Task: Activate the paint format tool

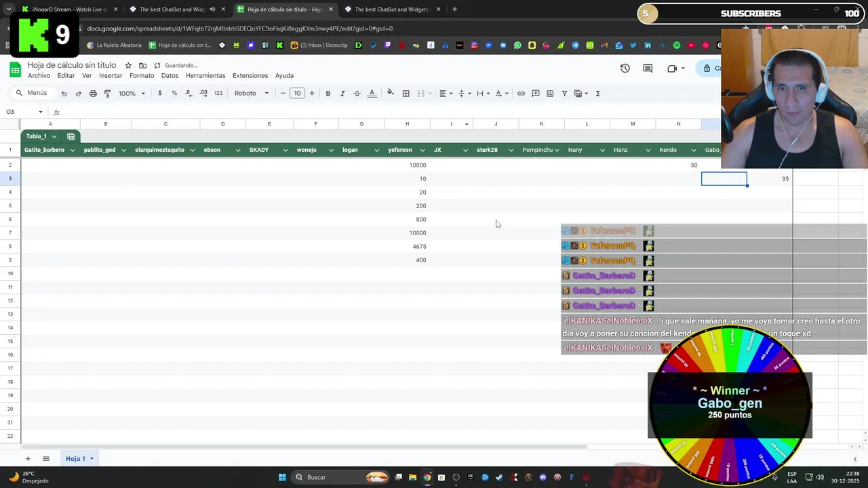Action: (107, 94)
